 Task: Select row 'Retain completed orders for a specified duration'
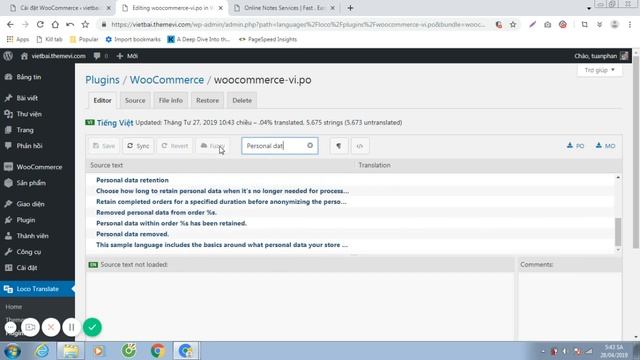pyautogui.click(x=350, y=202)
